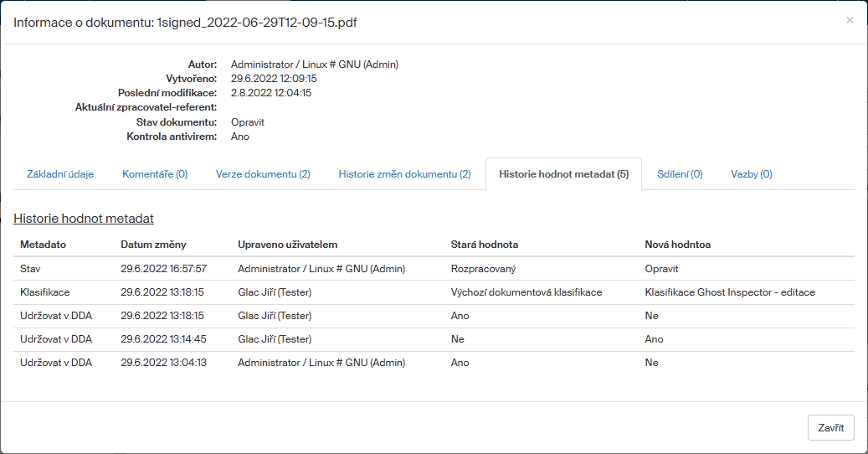
Task: Switch to the Základní údaje tab
Action: (60, 174)
